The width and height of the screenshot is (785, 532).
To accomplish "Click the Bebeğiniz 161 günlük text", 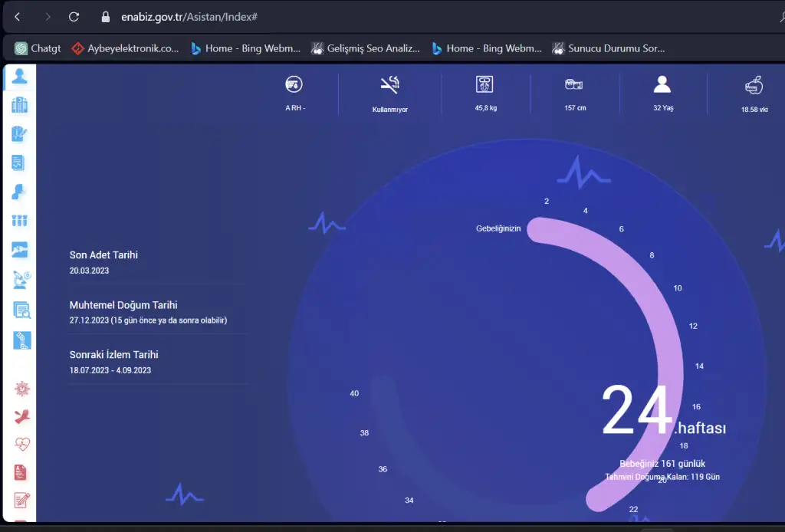I will click(x=662, y=464).
